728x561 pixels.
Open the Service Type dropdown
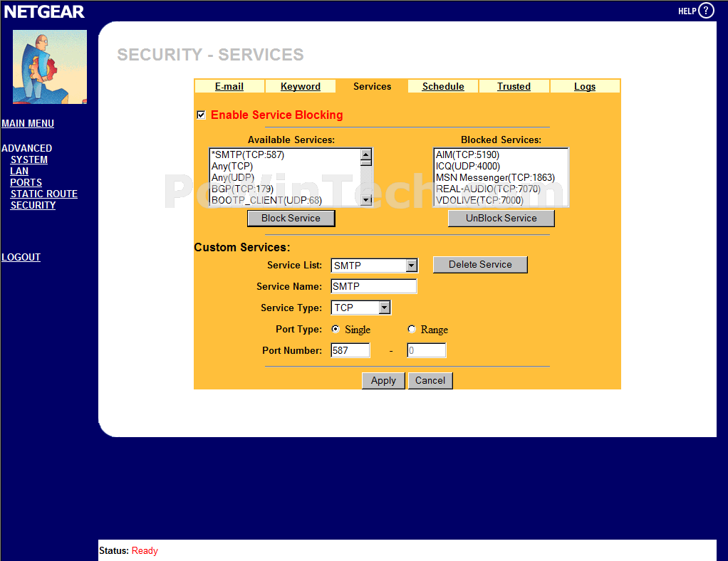(x=360, y=308)
